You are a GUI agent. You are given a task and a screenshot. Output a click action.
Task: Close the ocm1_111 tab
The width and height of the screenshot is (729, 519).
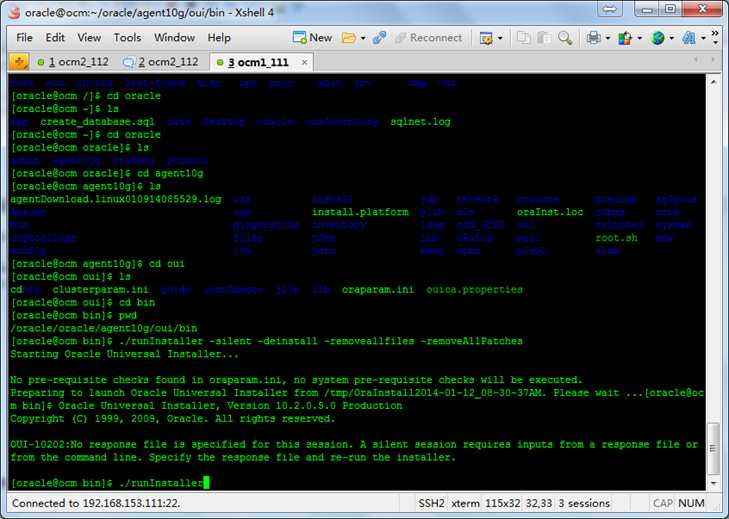pos(305,62)
